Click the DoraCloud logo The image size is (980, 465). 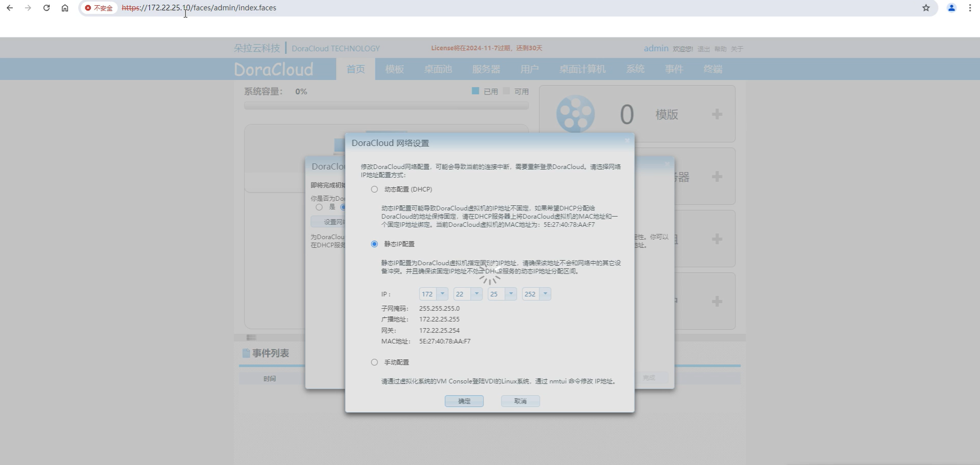274,69
